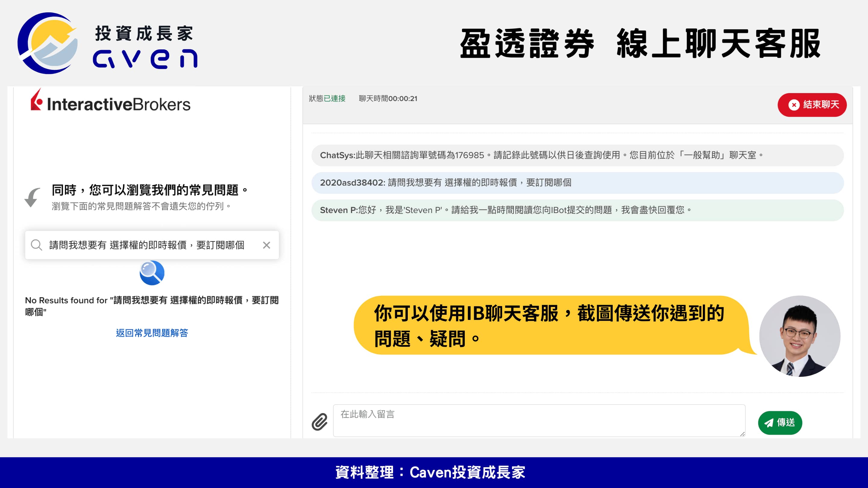This screenshot has height=488, width=868.
Task: Click the paperclip attachment icon
Action: point(319,422)
